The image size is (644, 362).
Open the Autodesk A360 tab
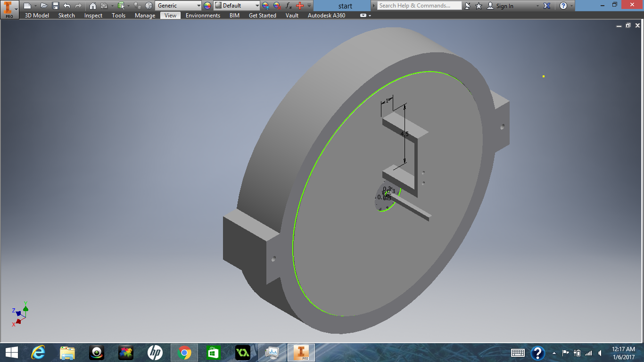pyautogui.click(x=326, y=16)
